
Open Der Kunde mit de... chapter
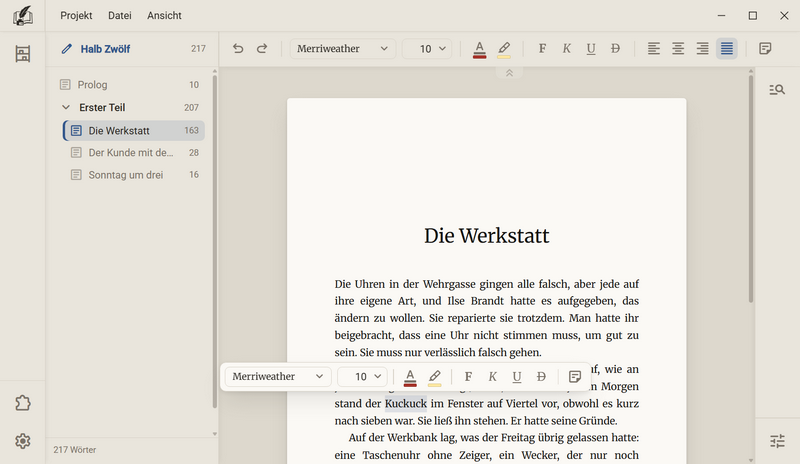tap(134, 153)
